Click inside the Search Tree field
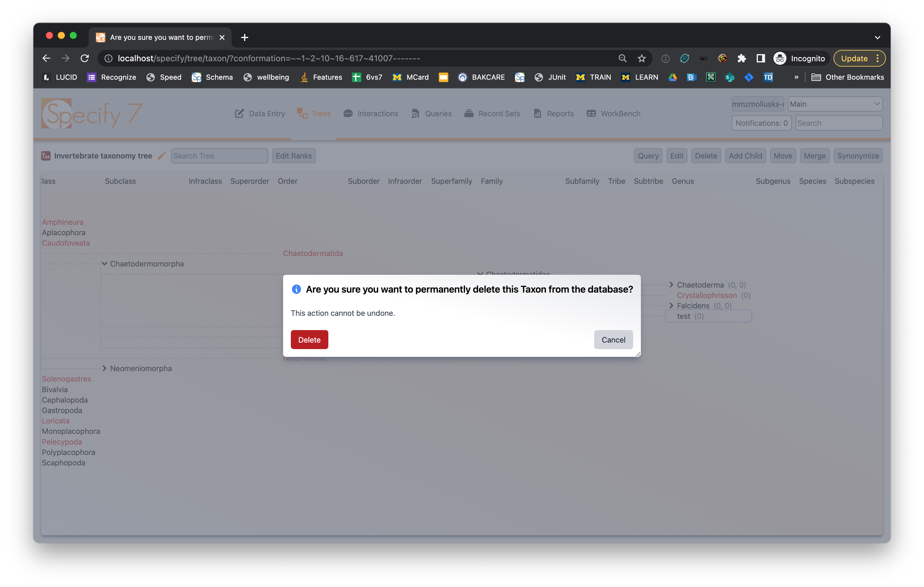Screen dimensions: 924x587 point(219,156)
